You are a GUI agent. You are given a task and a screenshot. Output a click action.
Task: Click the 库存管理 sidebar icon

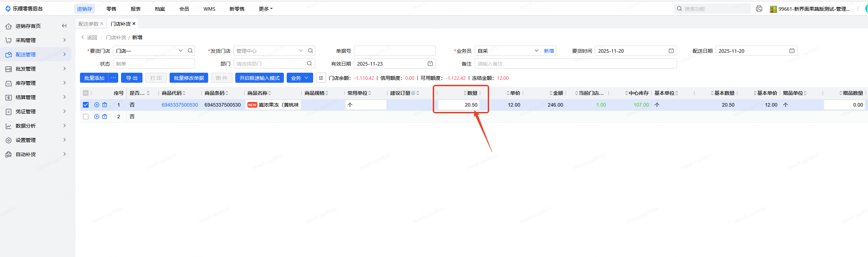(x=9, y=83)
